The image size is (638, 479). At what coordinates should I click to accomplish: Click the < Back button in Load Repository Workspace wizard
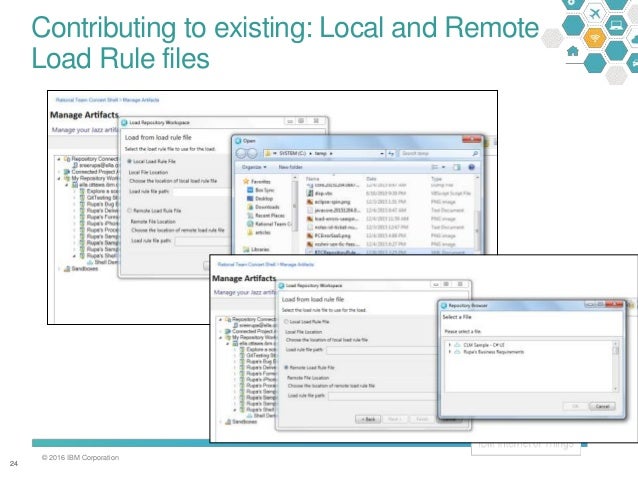368,419
